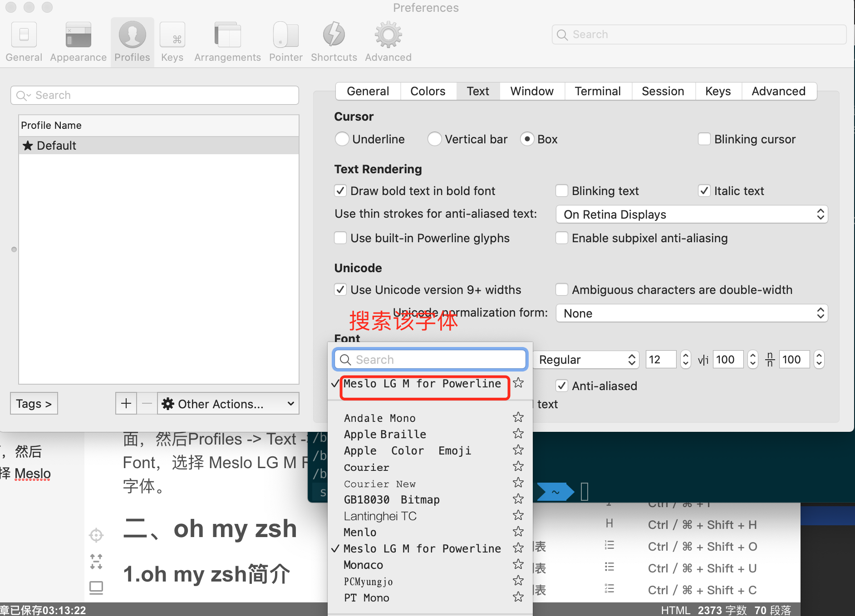
Task: Open General preferences toolbar icon
Action: click(24, 42)
